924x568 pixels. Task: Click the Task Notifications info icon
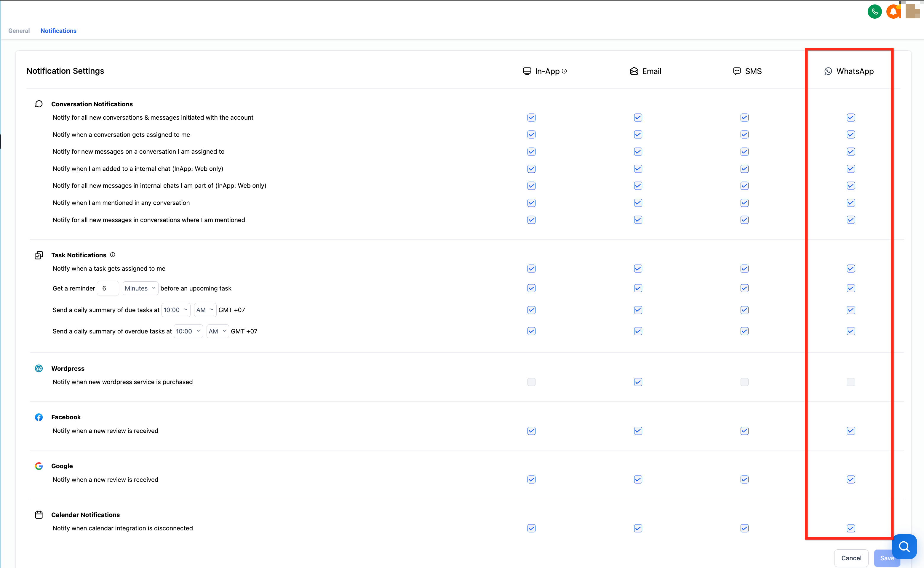point(112,255)
